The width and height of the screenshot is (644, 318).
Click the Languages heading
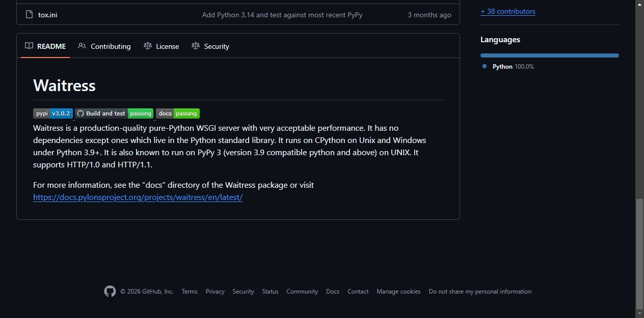(500, 40)
